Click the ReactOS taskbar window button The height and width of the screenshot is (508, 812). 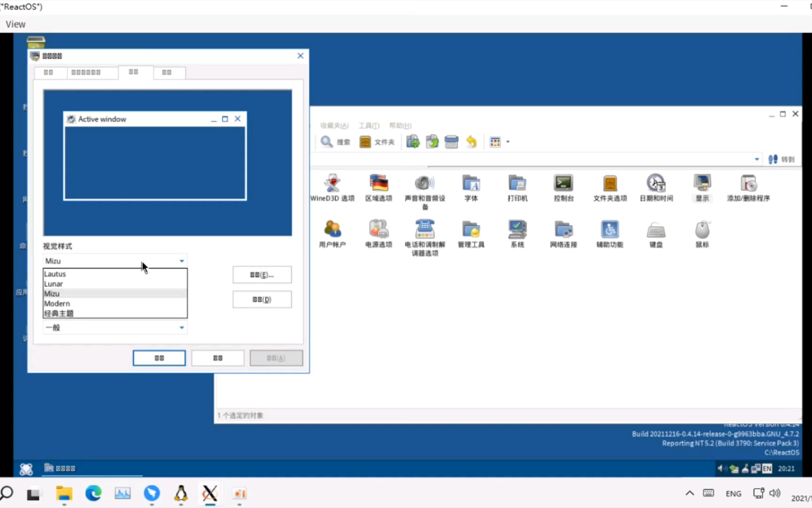92,468
